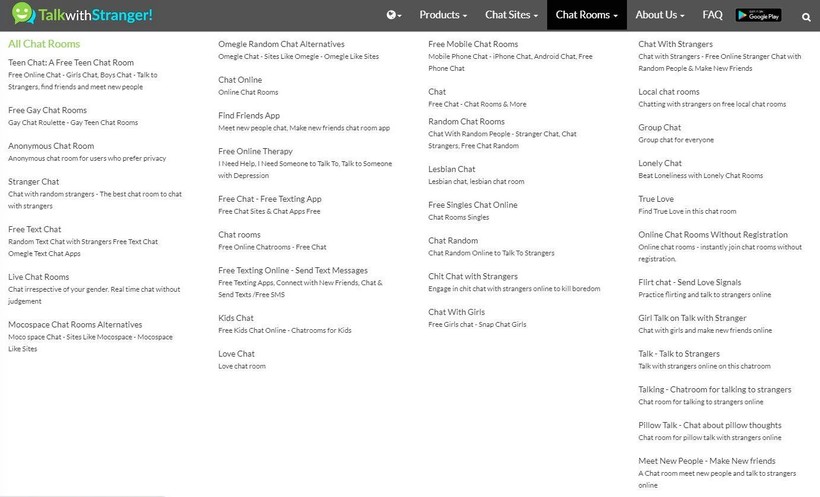820x497 pixels.
Task: Open Anonymous Chat Room
Action: click(51, 145)
